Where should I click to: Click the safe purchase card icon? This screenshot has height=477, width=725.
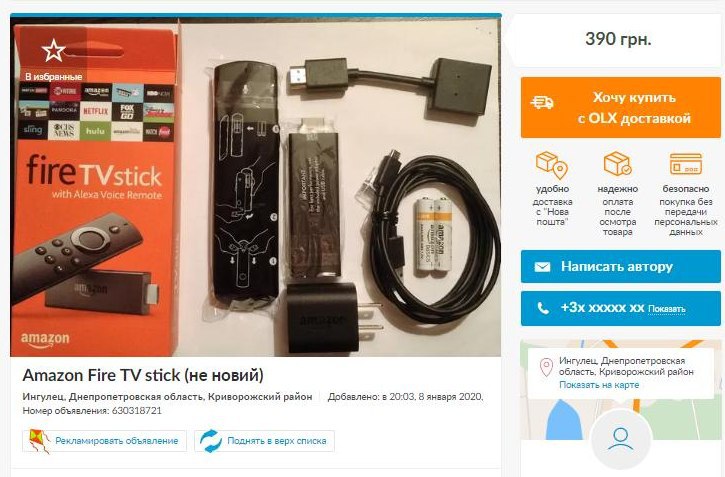(x=686, y=164)
